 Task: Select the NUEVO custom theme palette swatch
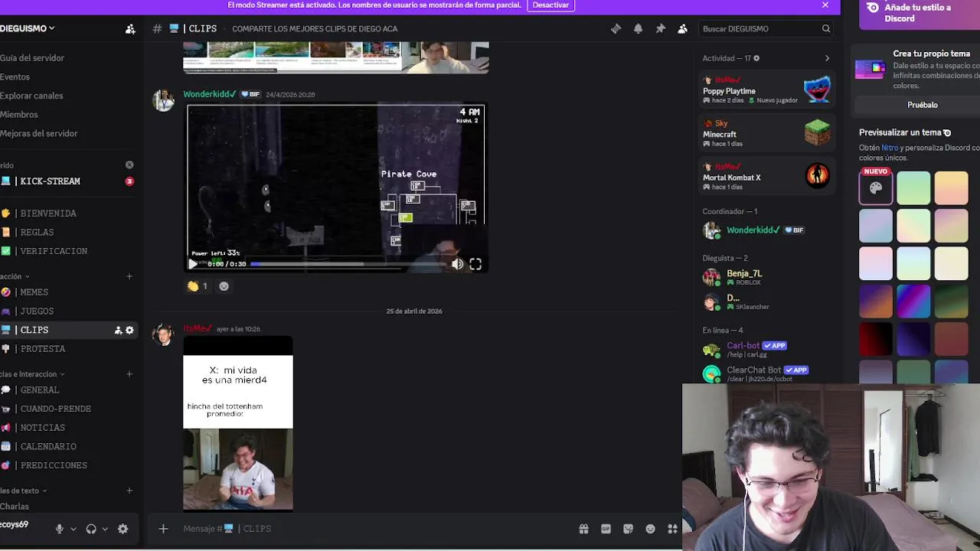point(876,187)
